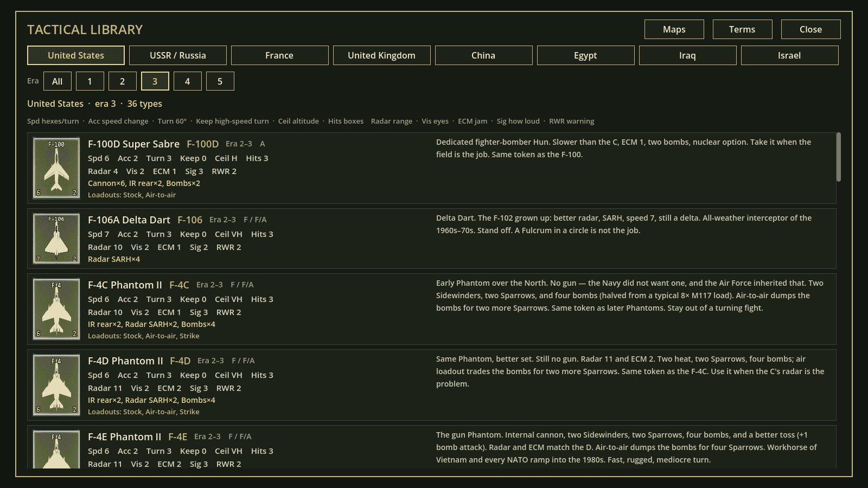Switch to the France tab

[x=280, y=55]
